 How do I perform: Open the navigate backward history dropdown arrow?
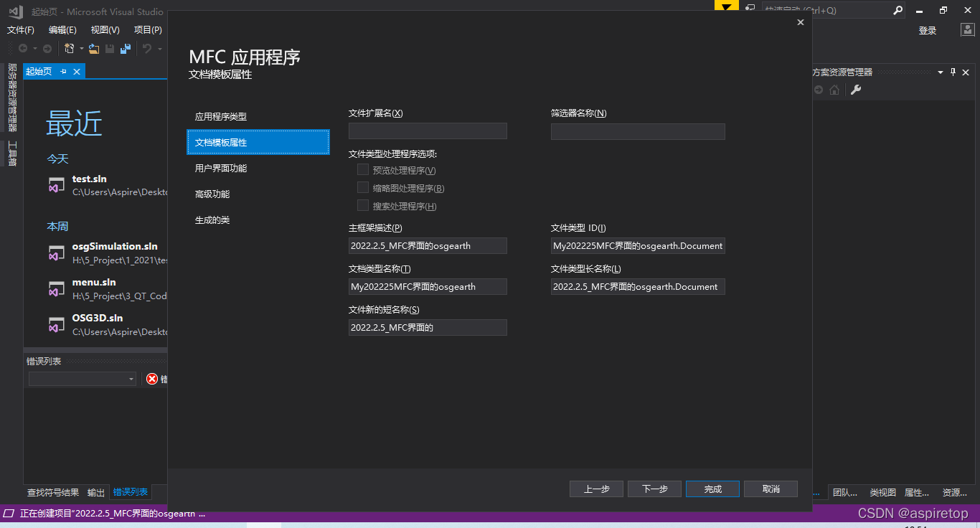pyautogui.click(x=34, y=49)
